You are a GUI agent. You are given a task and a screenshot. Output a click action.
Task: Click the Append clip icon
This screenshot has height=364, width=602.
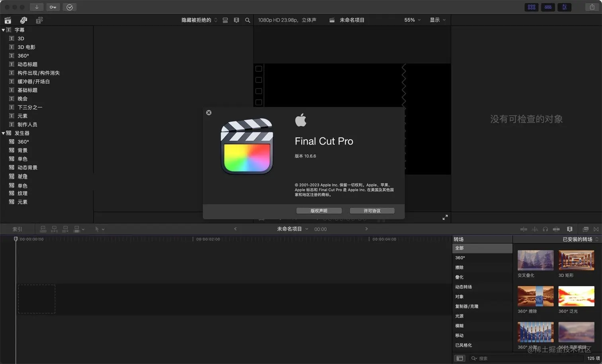point(65,229)
